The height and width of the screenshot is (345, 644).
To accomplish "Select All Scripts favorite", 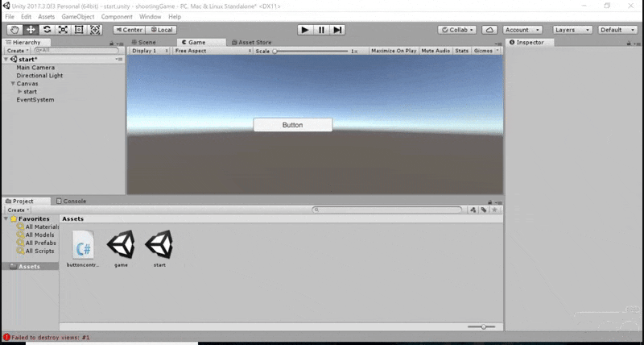I will click(35, 251).
